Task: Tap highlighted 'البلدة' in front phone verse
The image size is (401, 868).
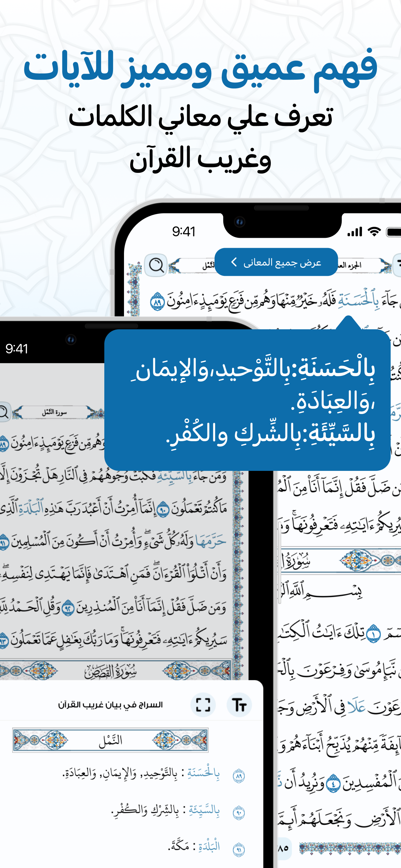Action: point(31,508)
